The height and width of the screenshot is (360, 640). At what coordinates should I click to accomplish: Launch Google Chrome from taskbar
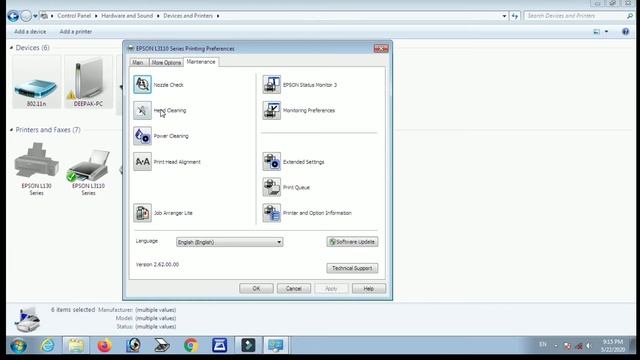[191, 346]
